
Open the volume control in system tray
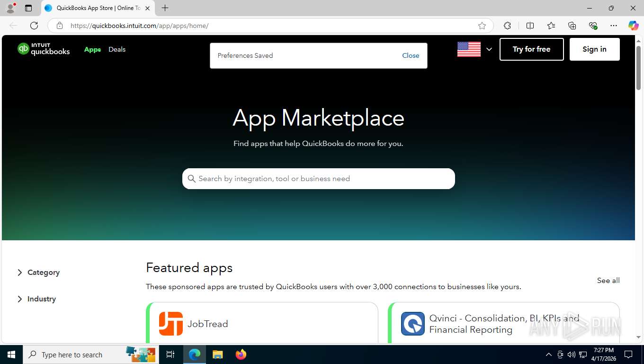[x=571, y=355]
